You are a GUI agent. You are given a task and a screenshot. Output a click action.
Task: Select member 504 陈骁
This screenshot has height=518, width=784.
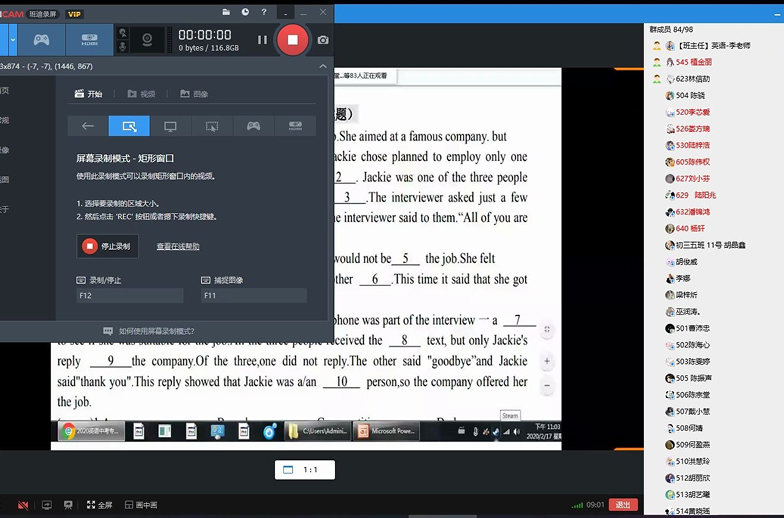pyautogui.click(x=685, y=95)
